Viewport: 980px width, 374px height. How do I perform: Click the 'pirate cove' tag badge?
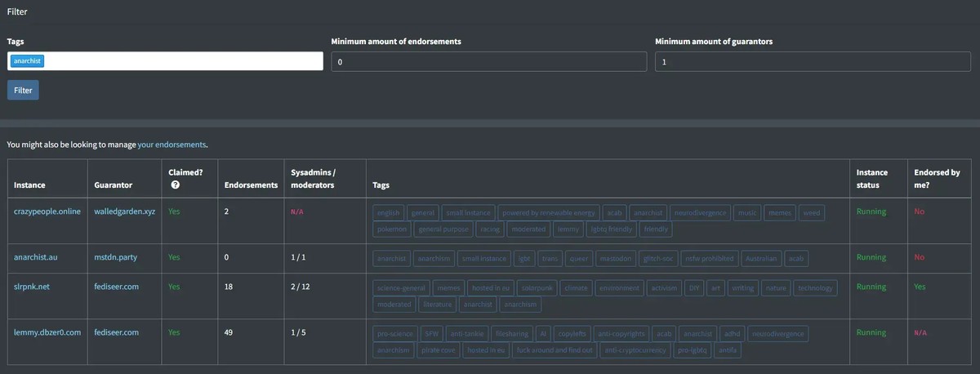coord(436,350)
